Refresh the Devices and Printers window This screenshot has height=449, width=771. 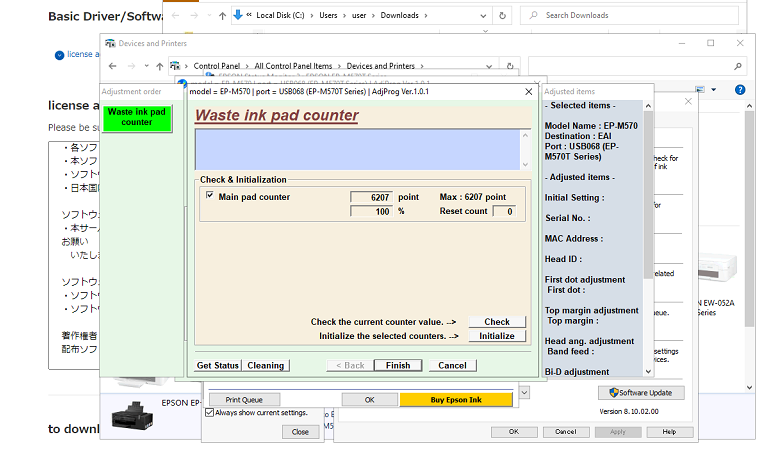(x=510, y=66)
